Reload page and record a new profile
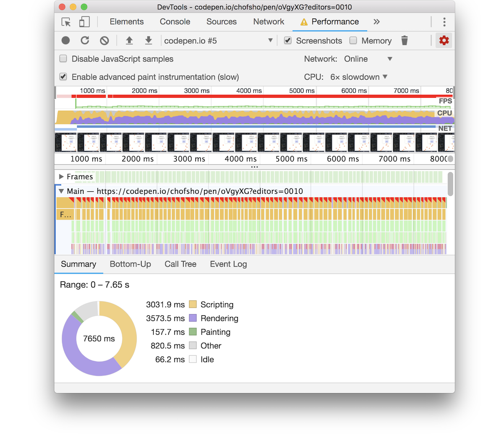The height and width of the screenshot is (438, 504). click(85, 40)
